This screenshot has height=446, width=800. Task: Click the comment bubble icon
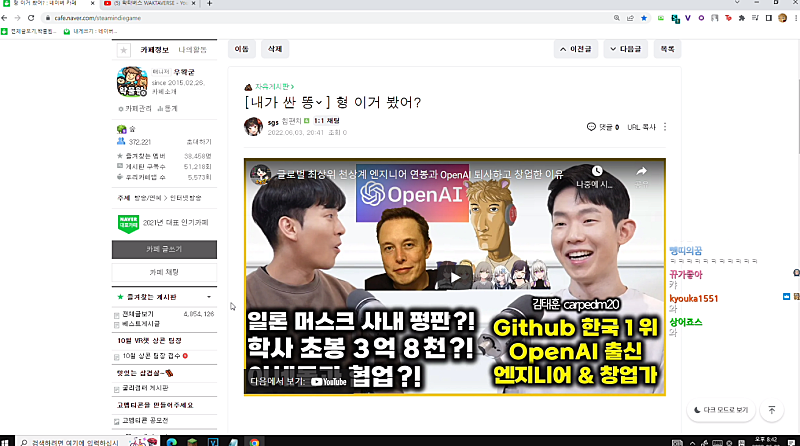tap(591, 127)
